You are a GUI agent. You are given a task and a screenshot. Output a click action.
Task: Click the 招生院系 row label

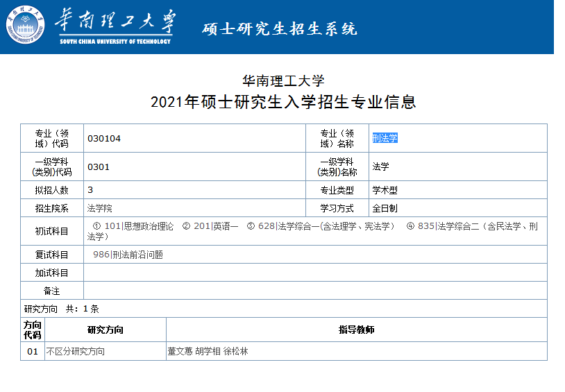click(51, 208)
